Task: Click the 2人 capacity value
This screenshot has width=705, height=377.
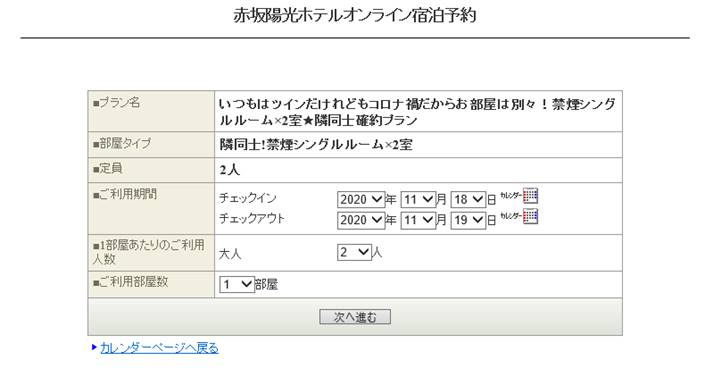Action: click(x=230, y=170)
